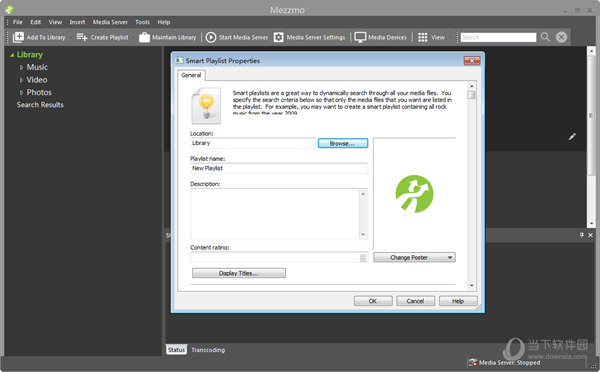Click the Cancel button
This screenshot has height=372, width=600.
[416, 301]
